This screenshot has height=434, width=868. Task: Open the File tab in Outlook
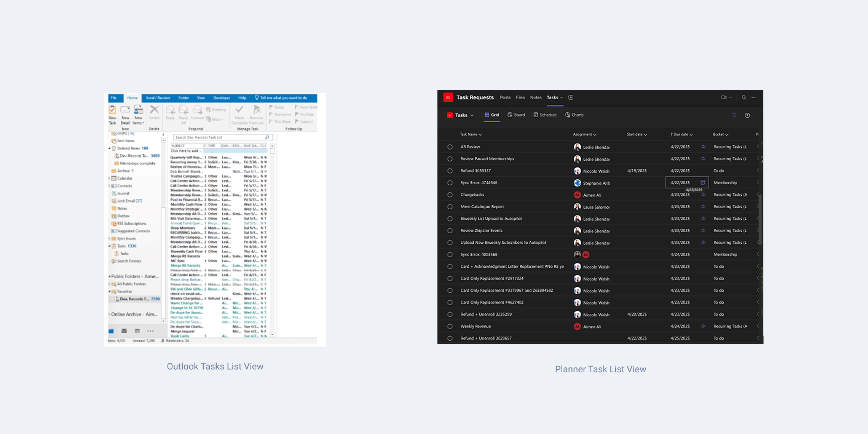click(x=114, y=98)
